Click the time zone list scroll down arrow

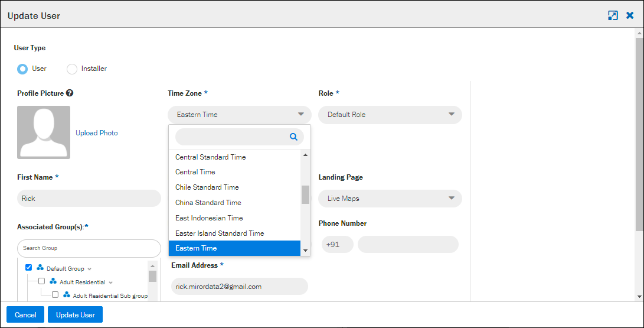click(x=305, y=251)
